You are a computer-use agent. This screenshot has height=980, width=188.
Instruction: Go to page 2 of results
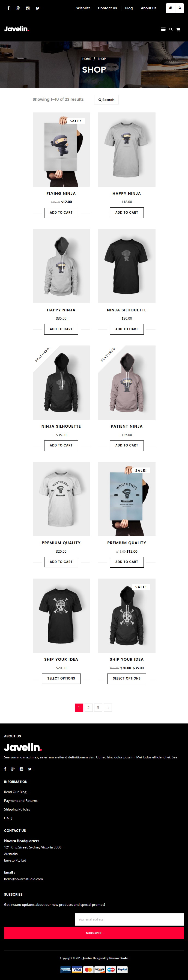[88, 707]
